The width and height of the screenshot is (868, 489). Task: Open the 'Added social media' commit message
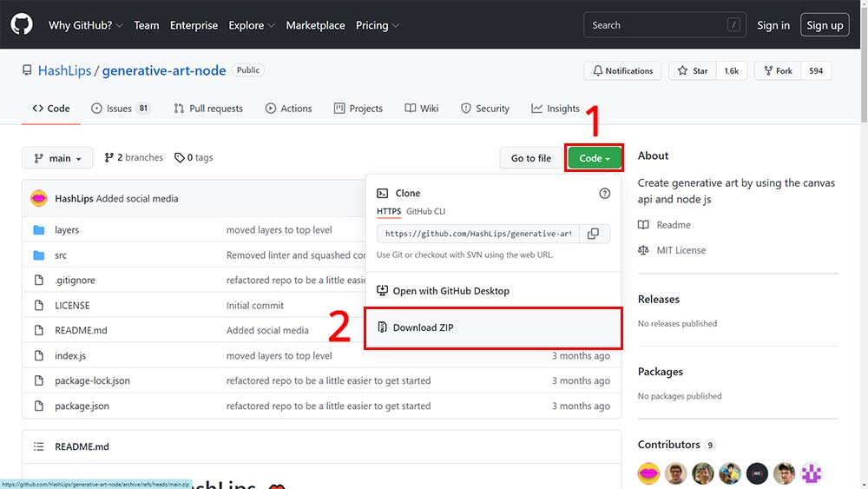coord(137,198)
